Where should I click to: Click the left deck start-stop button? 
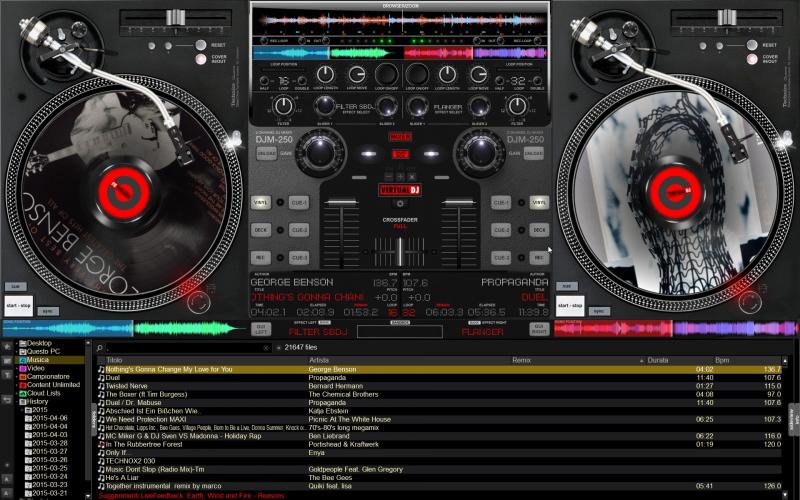tap(19, 306)
